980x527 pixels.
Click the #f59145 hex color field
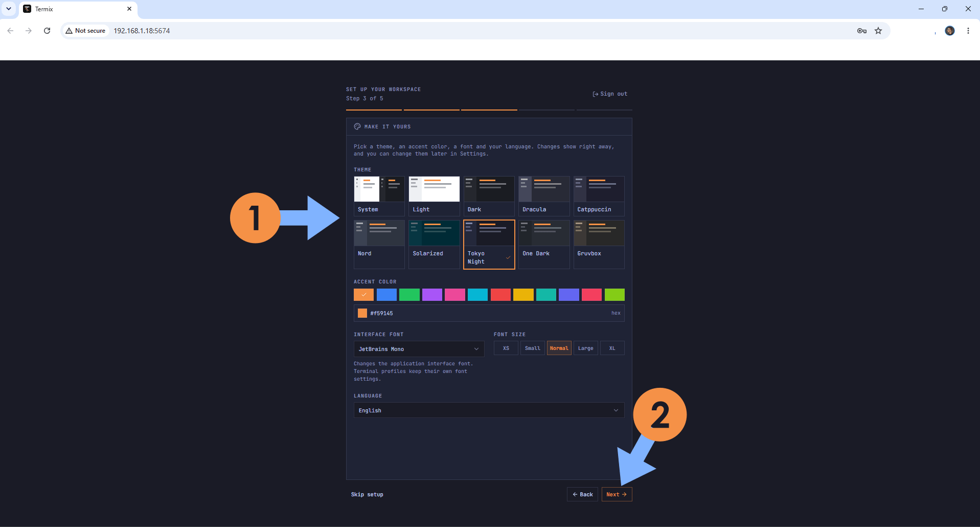[x=489, y=313]
